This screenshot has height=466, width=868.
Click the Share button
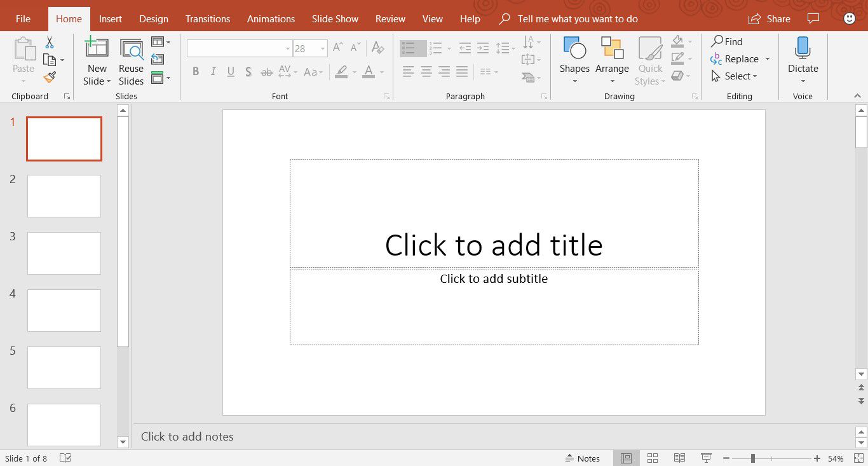pos(769,18)
